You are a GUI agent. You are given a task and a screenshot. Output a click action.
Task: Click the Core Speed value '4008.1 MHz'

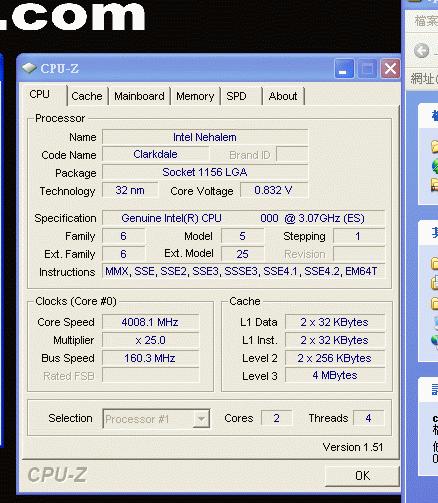click(150, 322)
